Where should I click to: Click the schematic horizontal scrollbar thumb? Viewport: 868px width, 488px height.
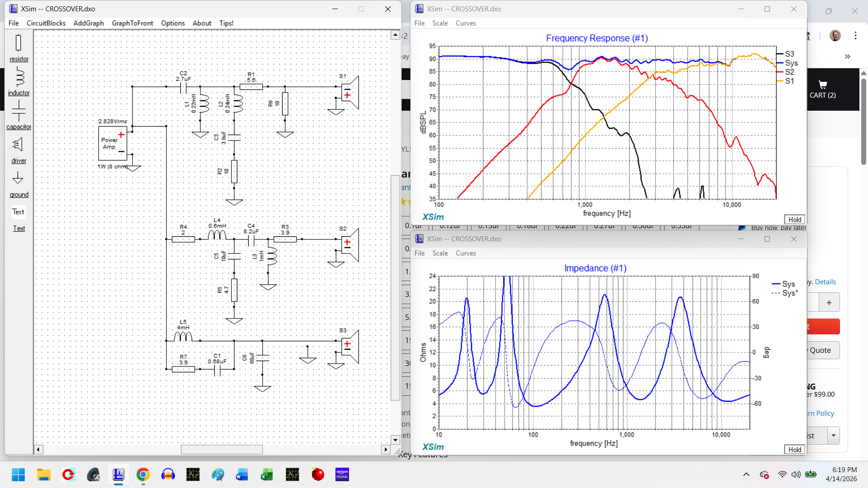pos(222,450)
